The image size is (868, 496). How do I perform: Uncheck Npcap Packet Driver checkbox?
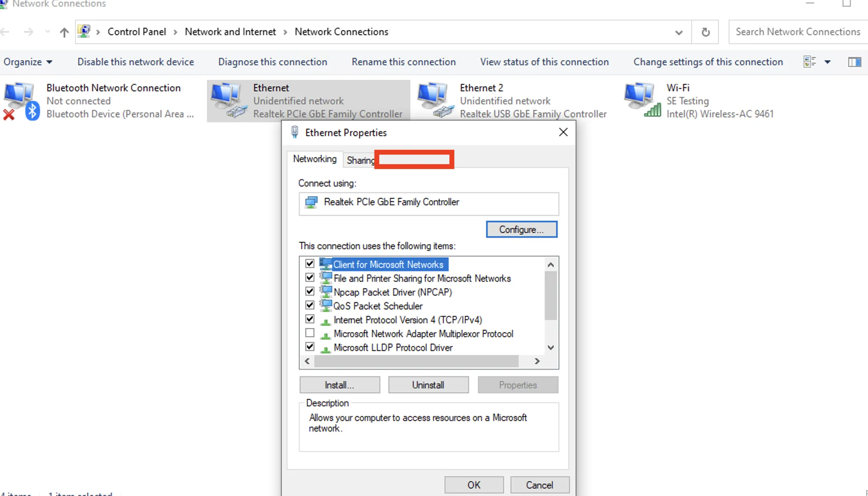pos(310,292)
